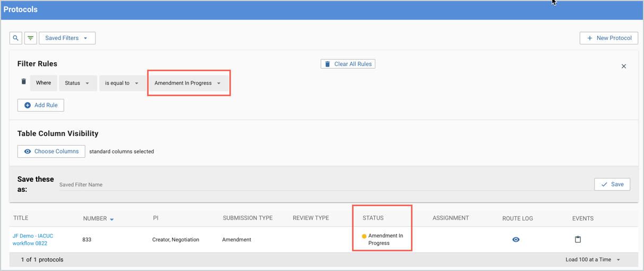Click the REVIEW TYPE column header
The width and height of the screenshot is (644, 271).
pos(311,218)
